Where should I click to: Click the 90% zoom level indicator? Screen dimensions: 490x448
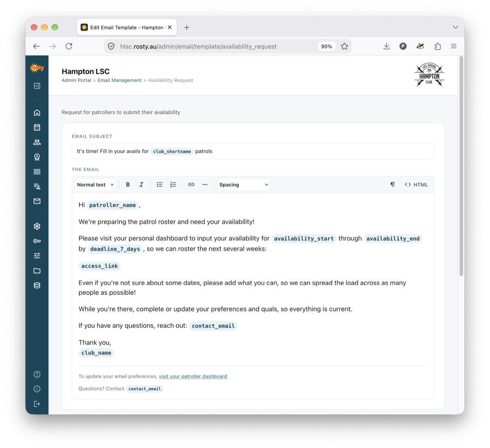coord(326,46)
